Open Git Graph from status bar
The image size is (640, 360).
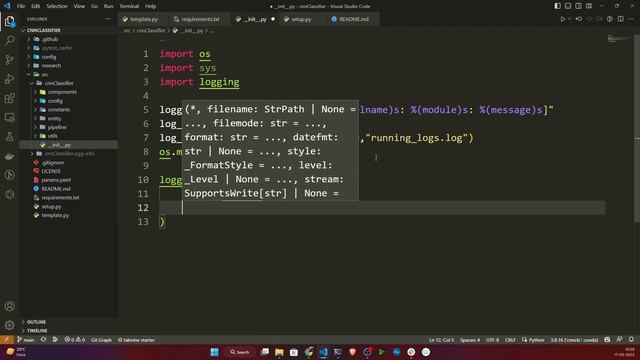[x=101, y=340]
